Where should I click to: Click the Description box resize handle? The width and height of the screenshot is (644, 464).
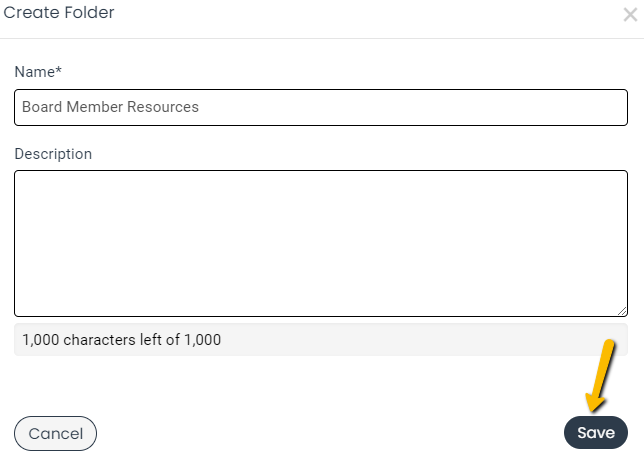pyautogui.click(x=622, y=311)
